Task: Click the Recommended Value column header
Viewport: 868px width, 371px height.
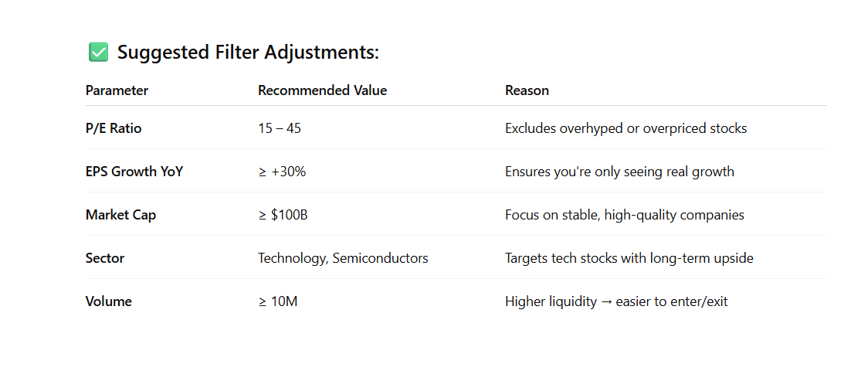Action: [322, 90]
